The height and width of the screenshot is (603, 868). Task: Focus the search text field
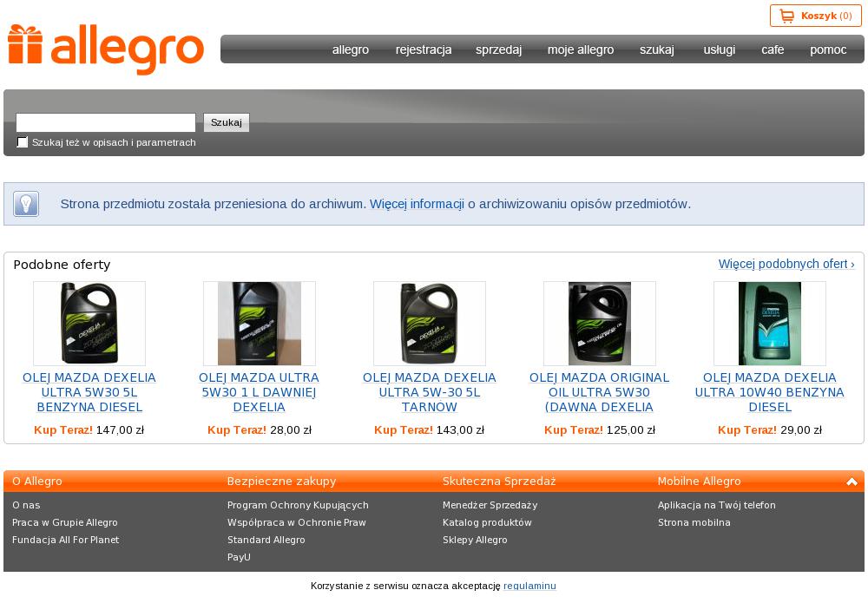(x=106, y=122)
